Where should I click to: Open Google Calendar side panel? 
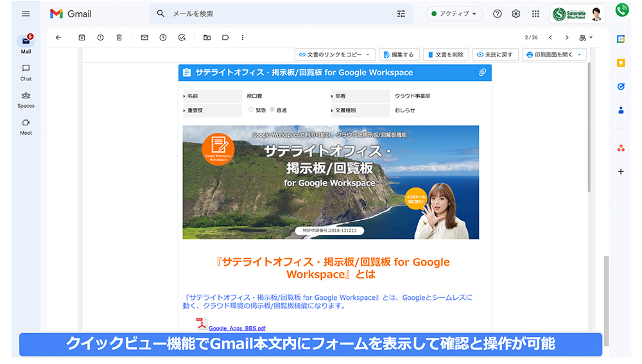pyautogui.click(x=621, y=39)
